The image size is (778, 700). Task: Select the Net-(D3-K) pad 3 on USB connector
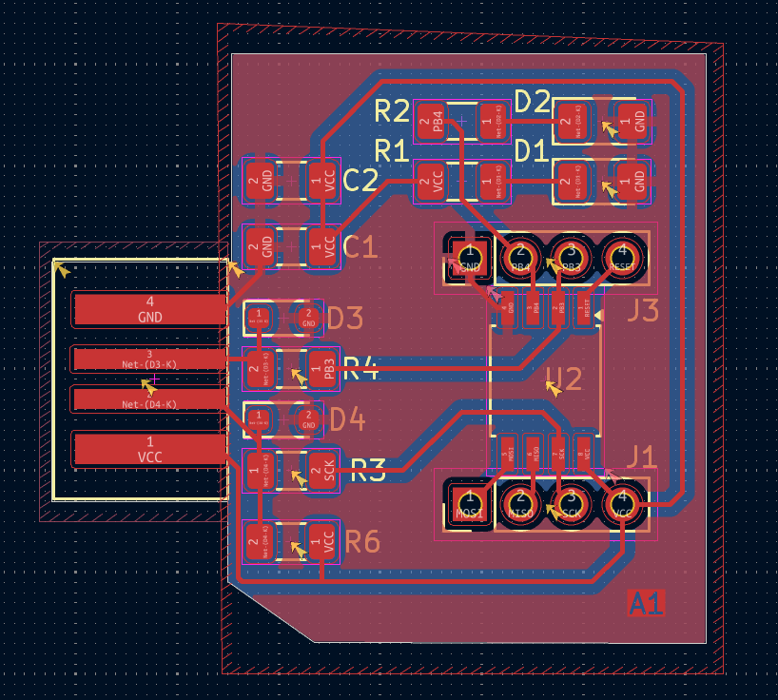(149, 360)
